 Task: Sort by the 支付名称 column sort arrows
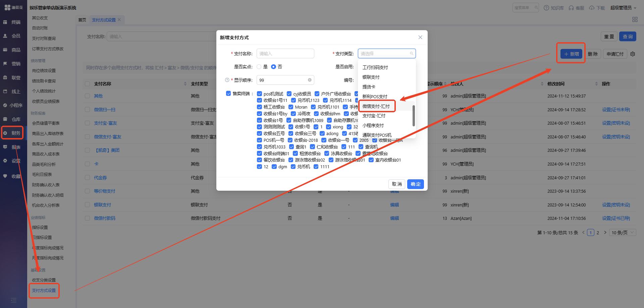coord(185,84)
